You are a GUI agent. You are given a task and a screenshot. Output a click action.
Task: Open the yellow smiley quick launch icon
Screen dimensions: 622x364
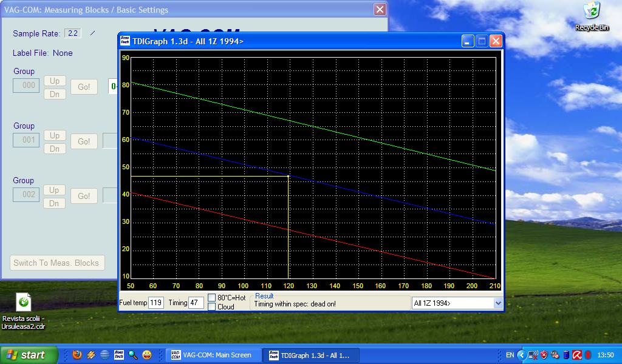(x=147, y=355)
